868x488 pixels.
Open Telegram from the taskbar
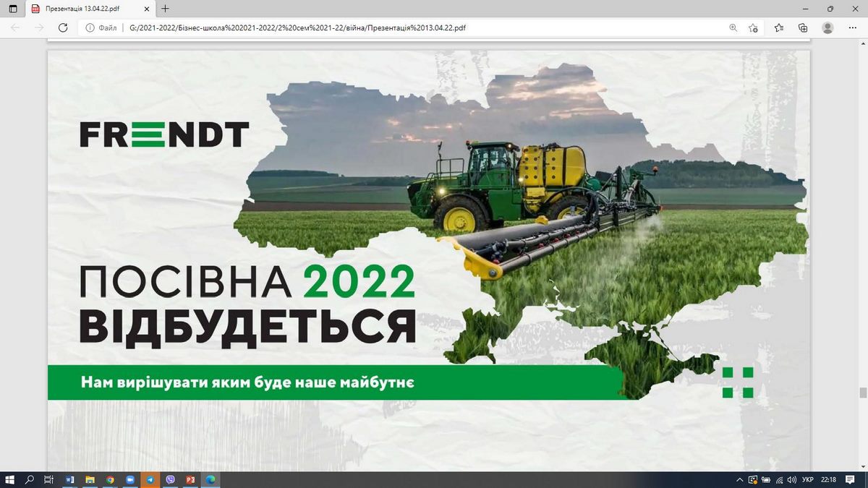pos(150,479)
